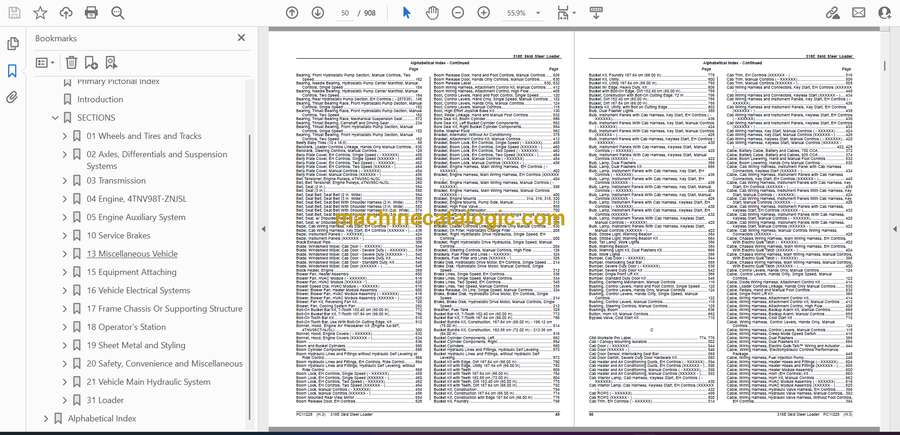
Task: Expand the 31 Loader bookmark
Action: (x=64, y=401)
